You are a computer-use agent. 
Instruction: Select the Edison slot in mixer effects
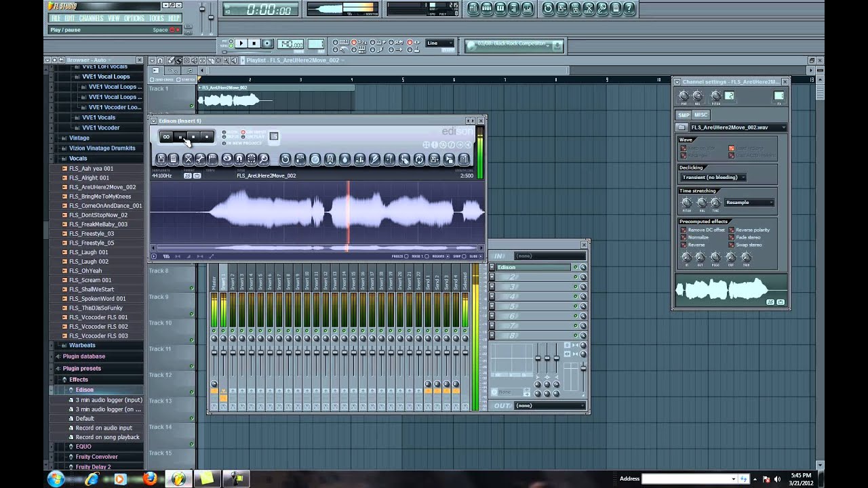tap(532, 268)
